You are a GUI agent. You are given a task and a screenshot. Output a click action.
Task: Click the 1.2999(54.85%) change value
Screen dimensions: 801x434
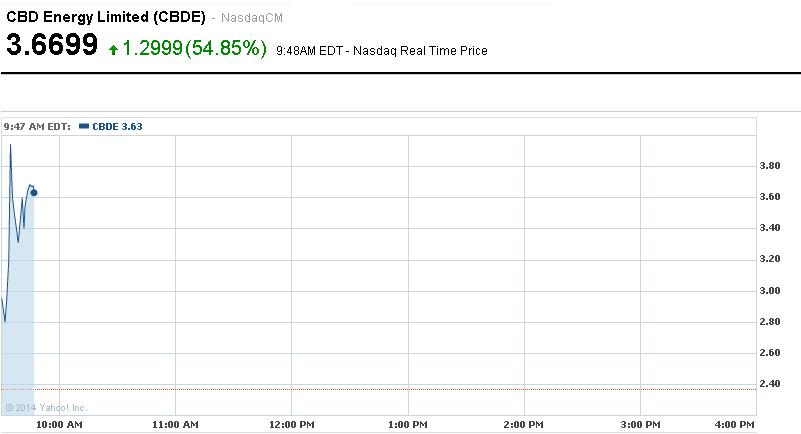194,48
